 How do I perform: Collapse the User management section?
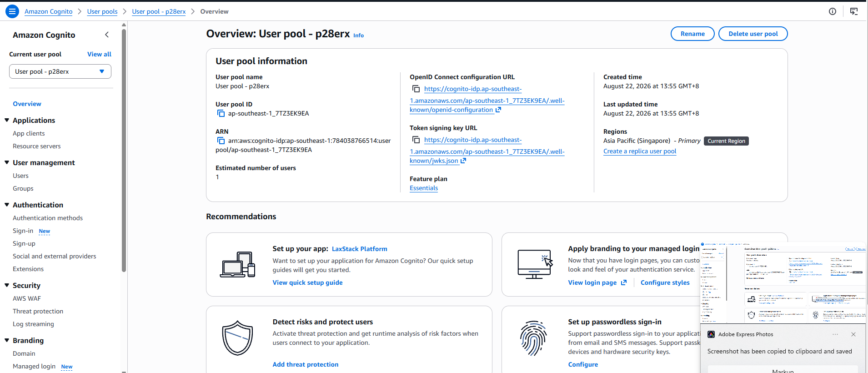coord(7,162)
